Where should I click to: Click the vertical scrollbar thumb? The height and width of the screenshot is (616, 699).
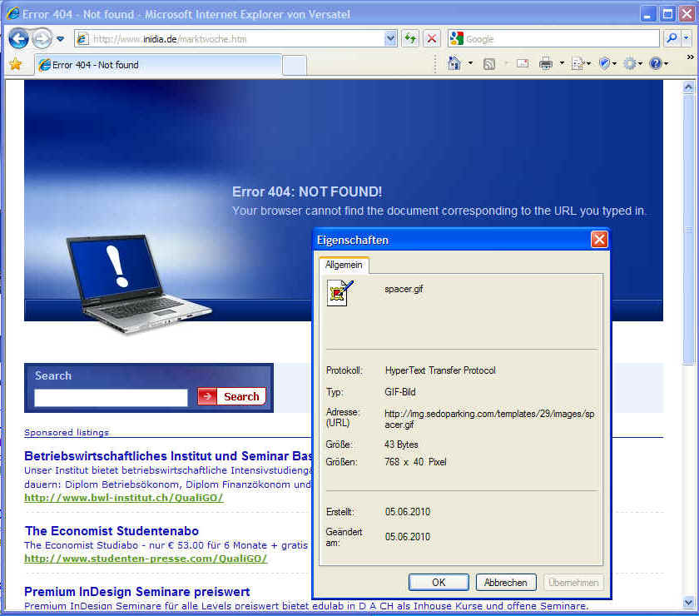688,229
